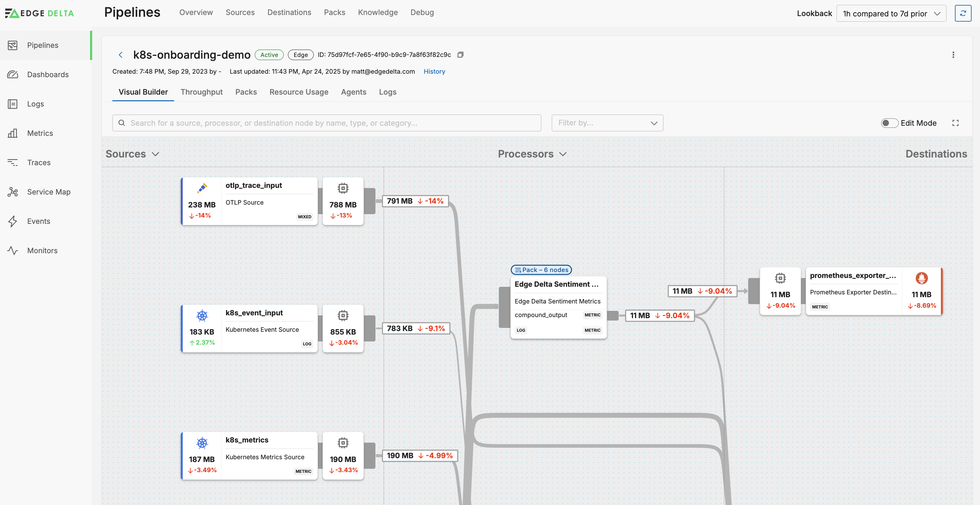Go back with the left chevron arrow

(121, 55)
